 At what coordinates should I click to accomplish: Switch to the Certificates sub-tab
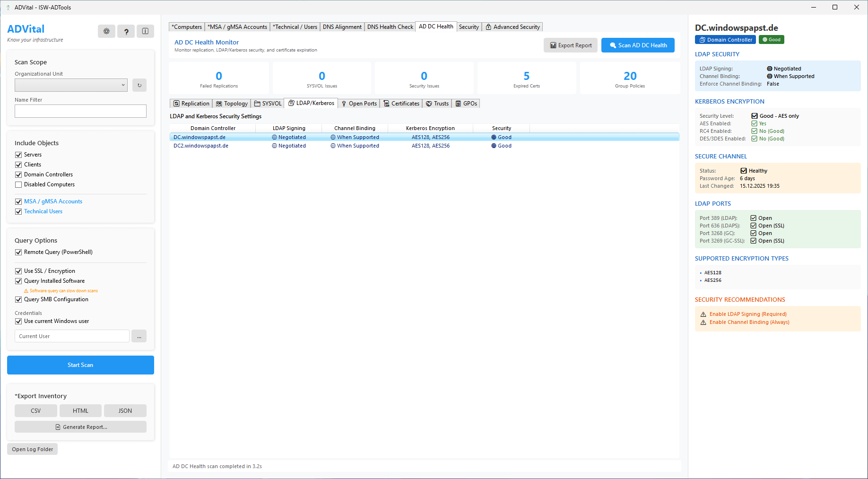tap(401, 104)
